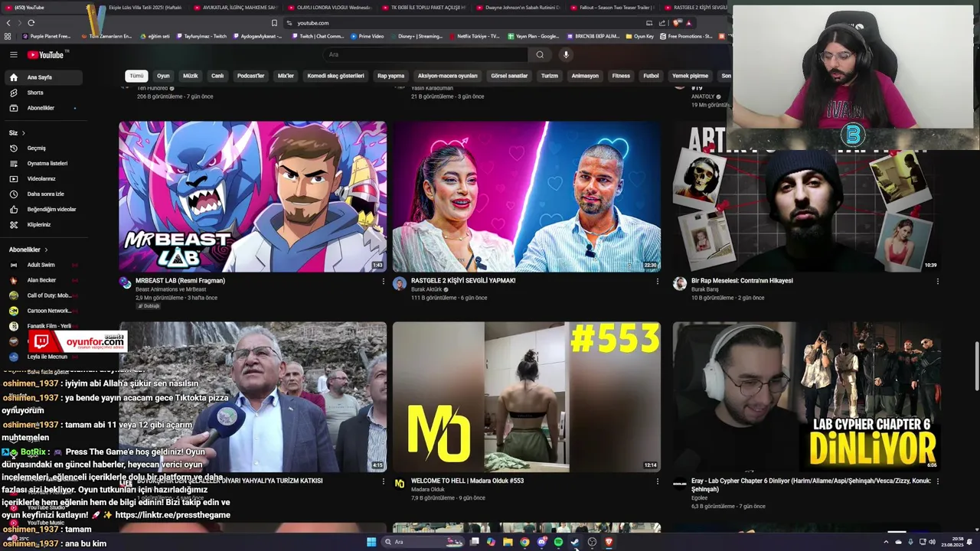Image resolution: width=980 pixels, height=551 pixels.
Task: Open the system volume tray icon
Action: [x=932, y=542]
